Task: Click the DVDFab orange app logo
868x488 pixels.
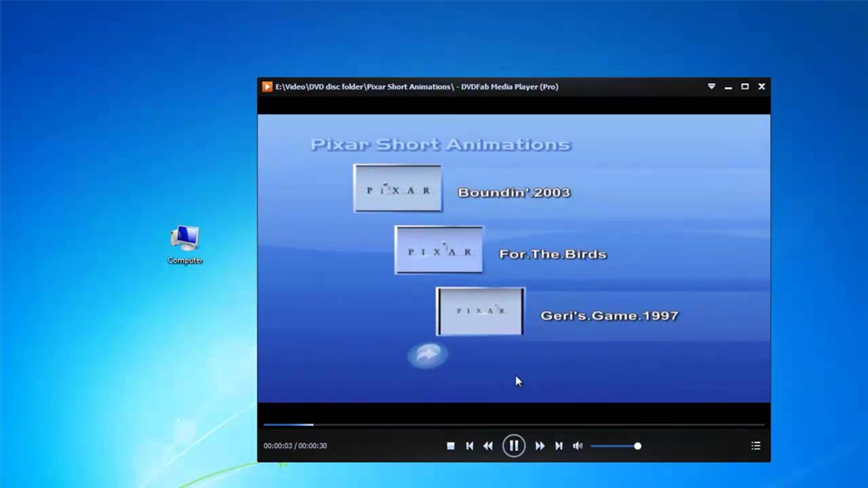Action: tap(267, 86)
